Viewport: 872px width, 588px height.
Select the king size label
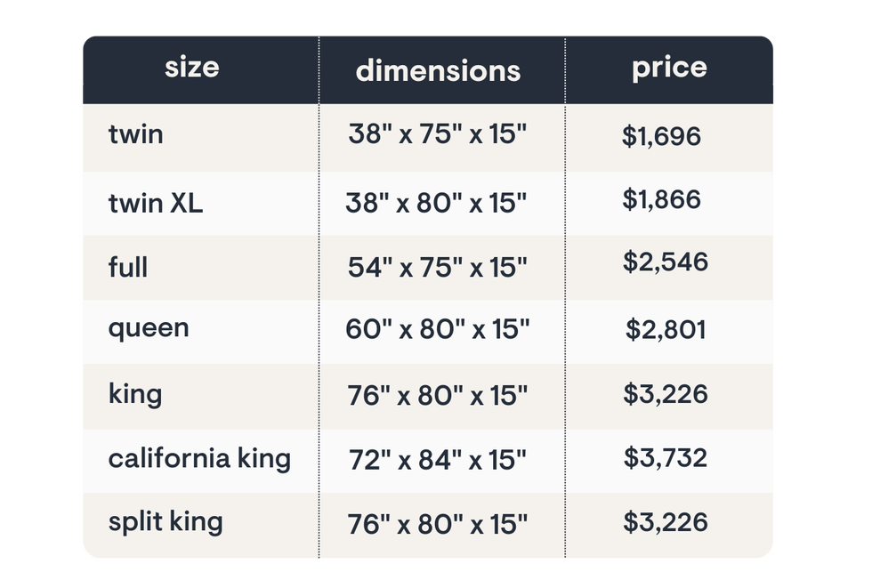[135, 395]
